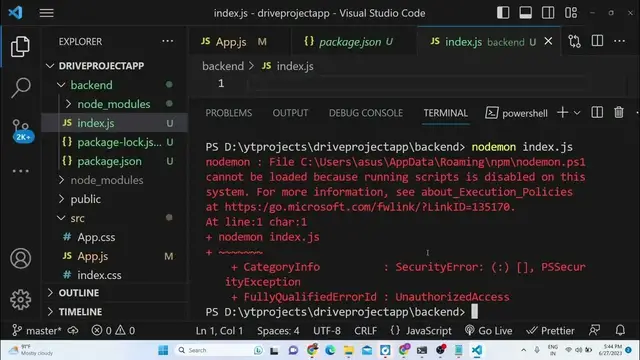This screenshot has height=360, width=640.
Task: Open File Explorer from taskbar
Action: (x=348, y=350)
